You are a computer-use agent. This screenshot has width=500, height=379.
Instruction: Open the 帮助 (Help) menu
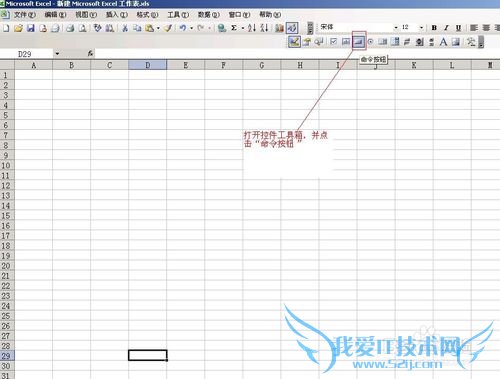[270, 15]
